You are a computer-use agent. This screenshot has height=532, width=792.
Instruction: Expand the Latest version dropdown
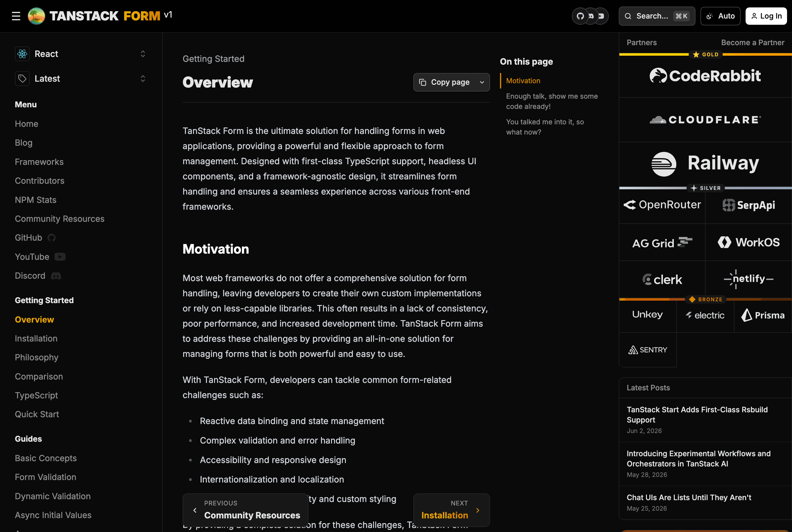(143, 78)
